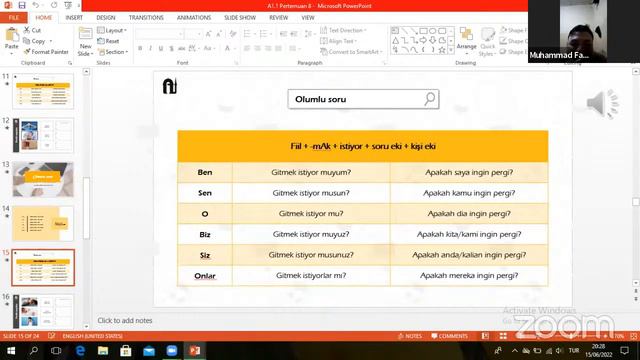The width and height of the screenshot is (640, 360).
Task: Select slide 11 thumbnail
Action: [x=43, y=91]
